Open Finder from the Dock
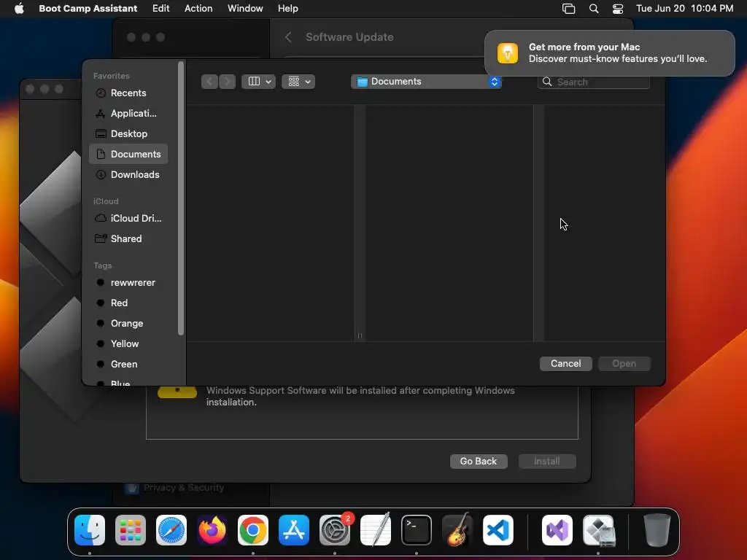Image resolution: width=747 pixels, height=560 pixels. pos(90,530)
